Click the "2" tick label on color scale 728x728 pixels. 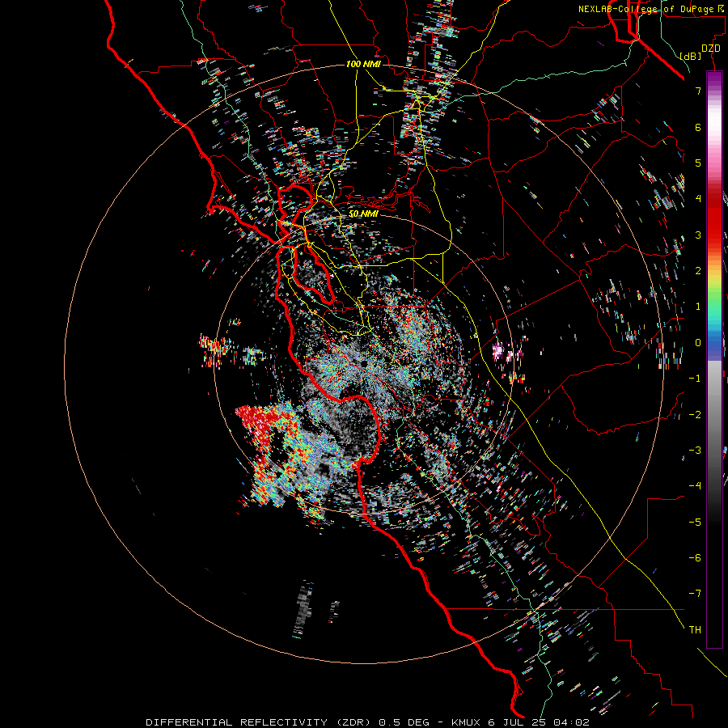(x=698, y=271)
